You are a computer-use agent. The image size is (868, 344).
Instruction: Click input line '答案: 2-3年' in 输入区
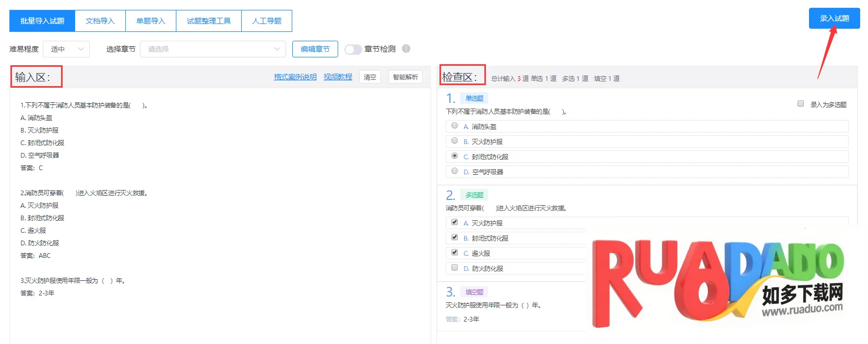click(38, 293)
